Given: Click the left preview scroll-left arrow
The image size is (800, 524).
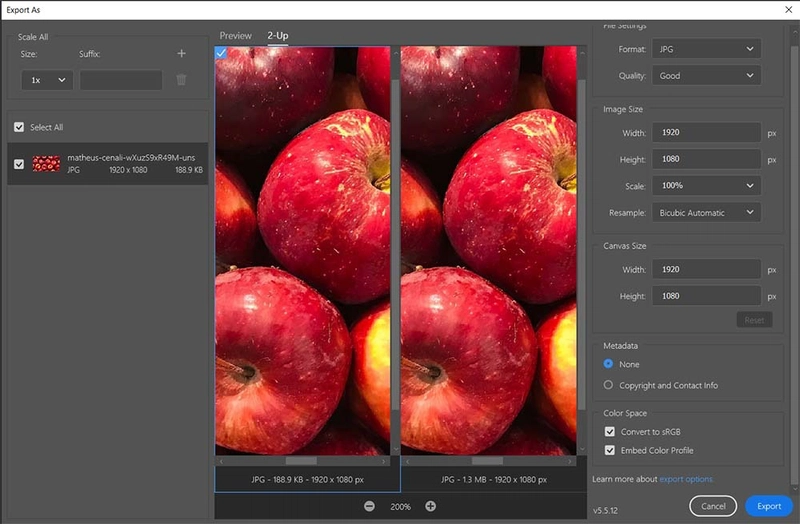Looking at the screenshot, I should (221, 461).
